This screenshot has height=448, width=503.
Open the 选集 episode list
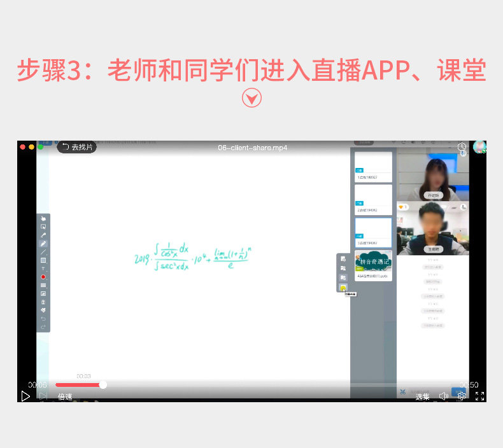click(422, 397)
